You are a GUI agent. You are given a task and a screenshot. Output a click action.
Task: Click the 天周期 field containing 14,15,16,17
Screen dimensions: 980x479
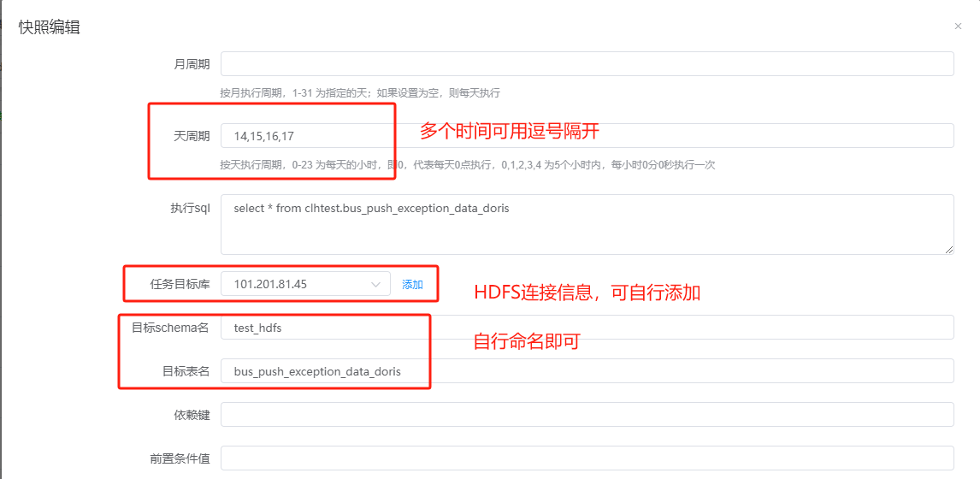587,135
